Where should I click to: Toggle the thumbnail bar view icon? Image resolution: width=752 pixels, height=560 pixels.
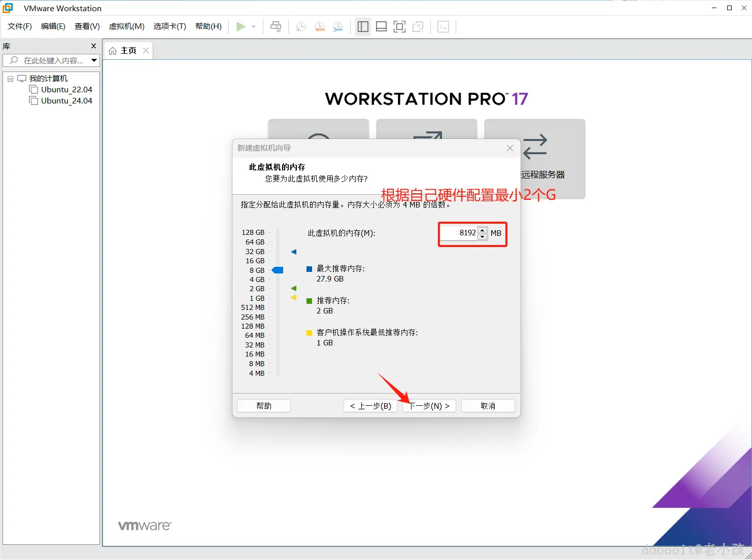pos(381,27)
